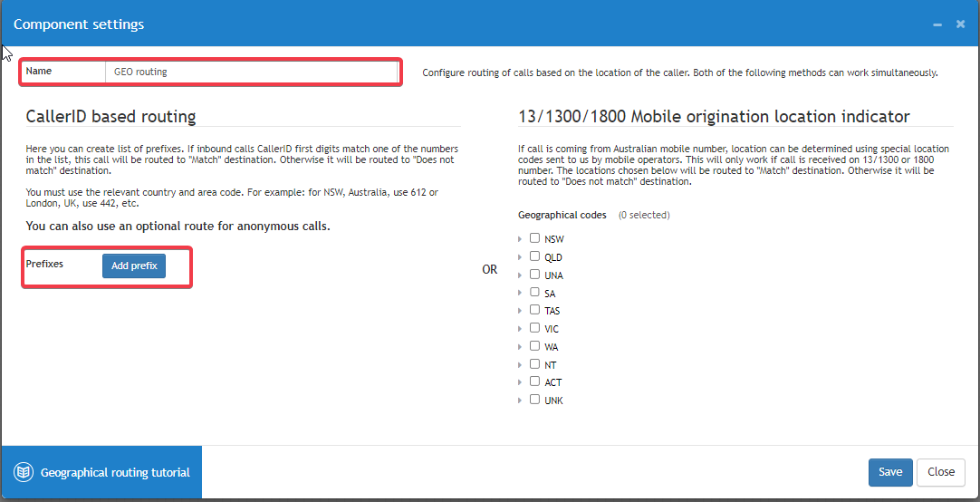Click the Geographical codes label
This screenshot has width=980, height=502.
click(x=562, y=215)
